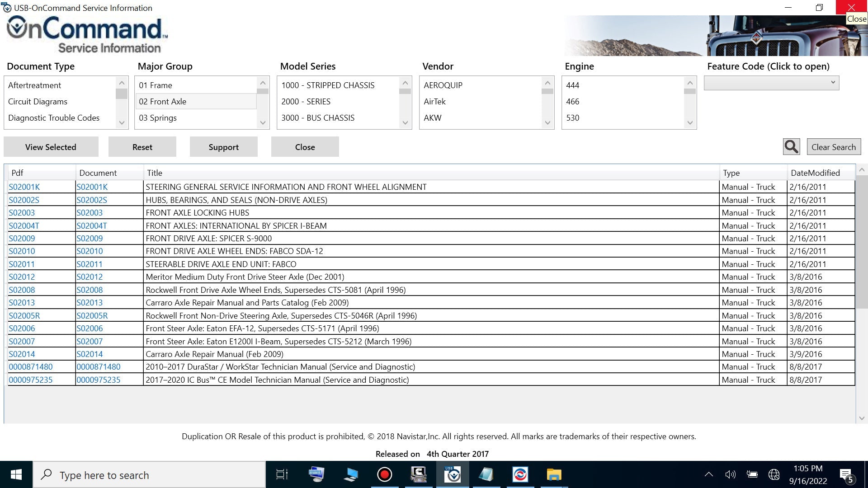This screenshot has width=868, height=488.
Task: Open Task View in the taskbar
Action: (282, 474)
